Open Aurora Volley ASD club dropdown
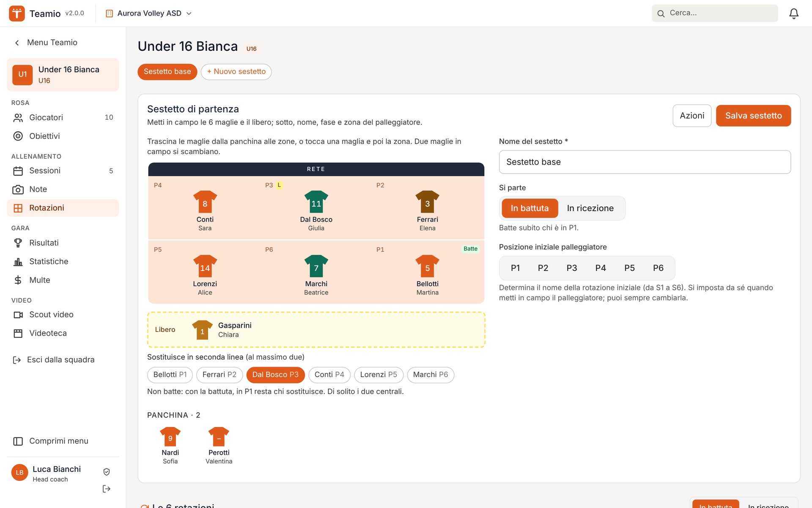The height and width of the screenshot is (508, 812). point(149,14)
